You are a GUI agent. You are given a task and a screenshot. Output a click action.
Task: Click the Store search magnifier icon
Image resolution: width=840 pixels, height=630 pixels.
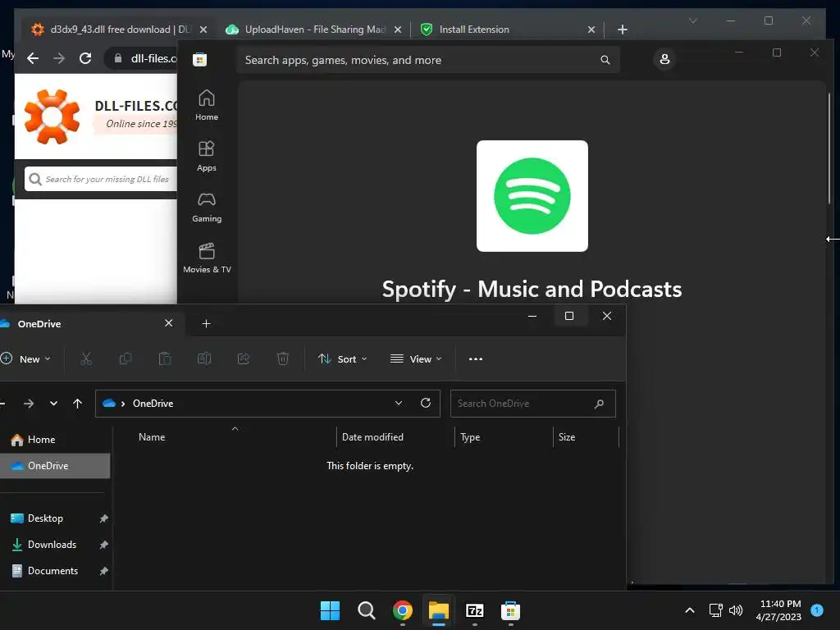[605, 60]
